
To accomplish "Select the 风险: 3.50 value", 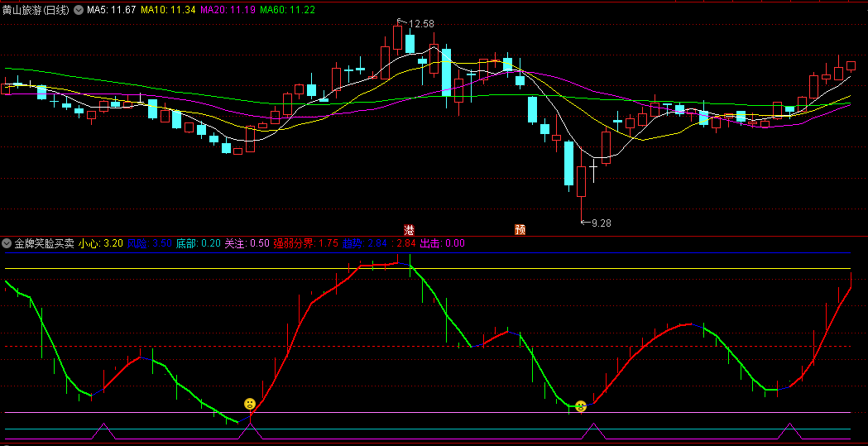I will point(150,243).
